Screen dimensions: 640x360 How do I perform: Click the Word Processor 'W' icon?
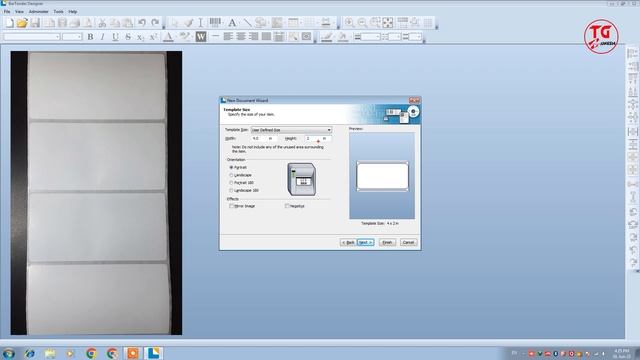201,37
